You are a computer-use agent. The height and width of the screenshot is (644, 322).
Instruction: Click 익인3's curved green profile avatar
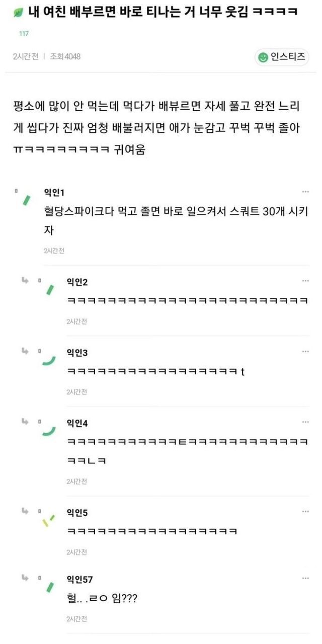tap(49, 360)
